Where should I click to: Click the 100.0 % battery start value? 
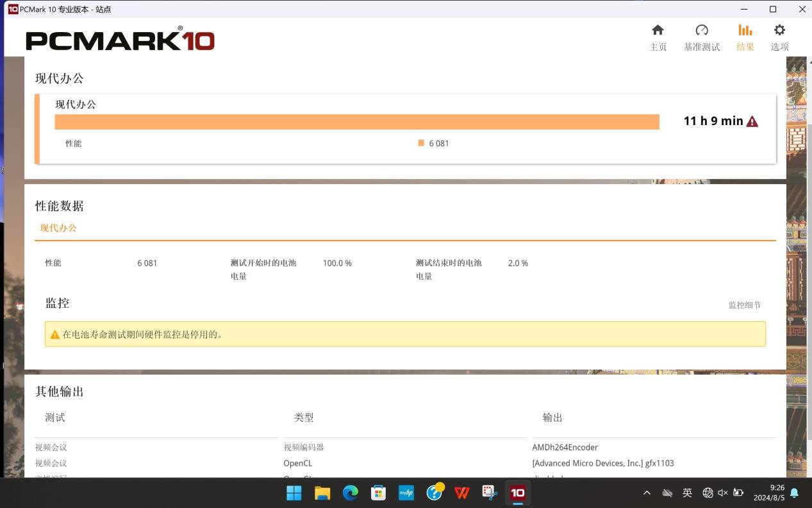coord(337,263)
